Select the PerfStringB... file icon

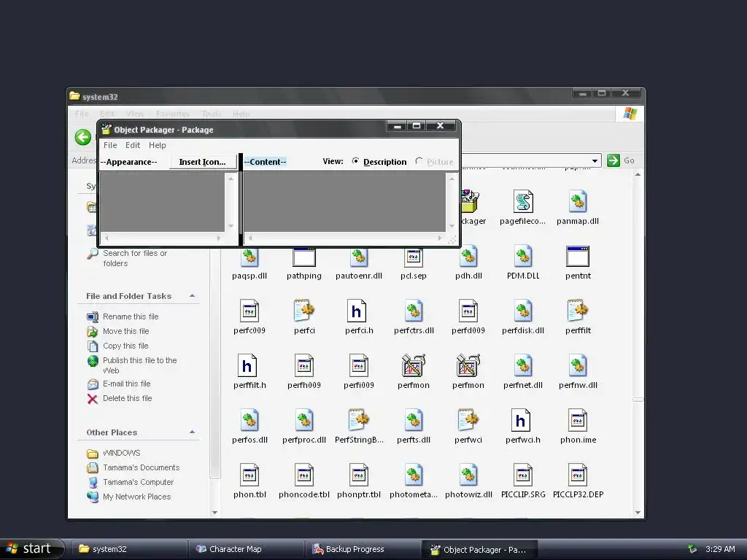(359, 421)
